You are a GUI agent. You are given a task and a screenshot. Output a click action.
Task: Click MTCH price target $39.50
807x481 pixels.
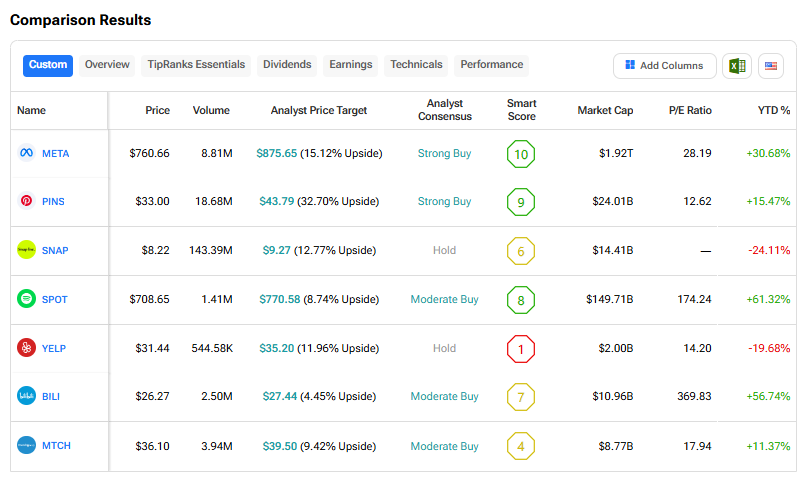pyautogui.click(x=279, y=446)
